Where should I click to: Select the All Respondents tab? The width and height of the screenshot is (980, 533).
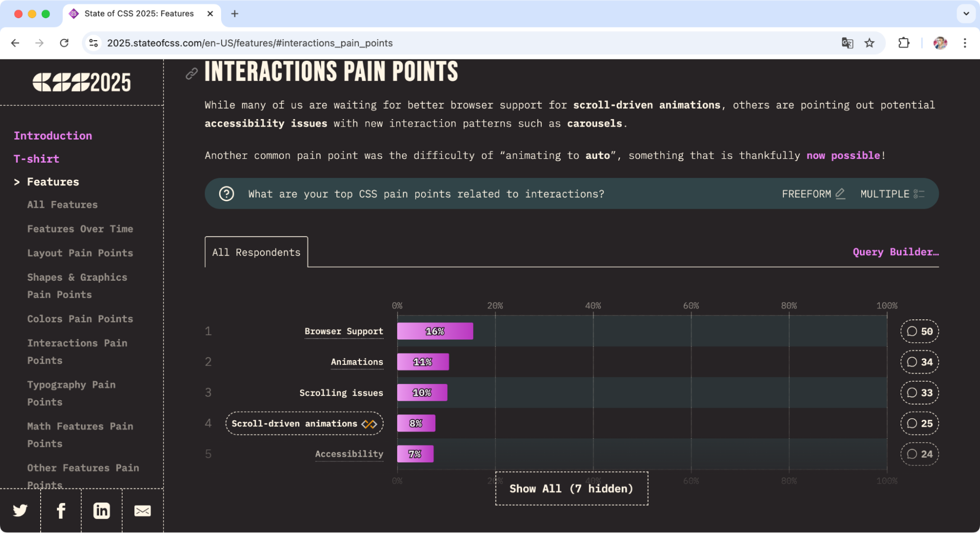tap(256, 252)
